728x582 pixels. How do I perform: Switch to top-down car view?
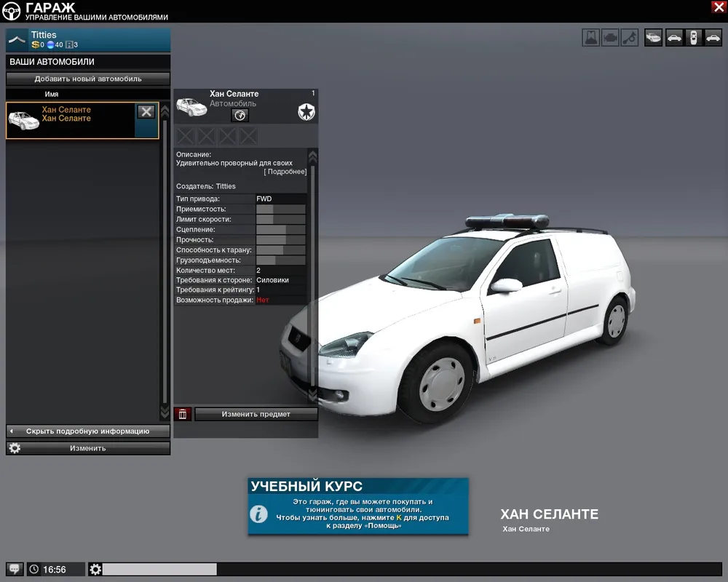tap(694, 38)
